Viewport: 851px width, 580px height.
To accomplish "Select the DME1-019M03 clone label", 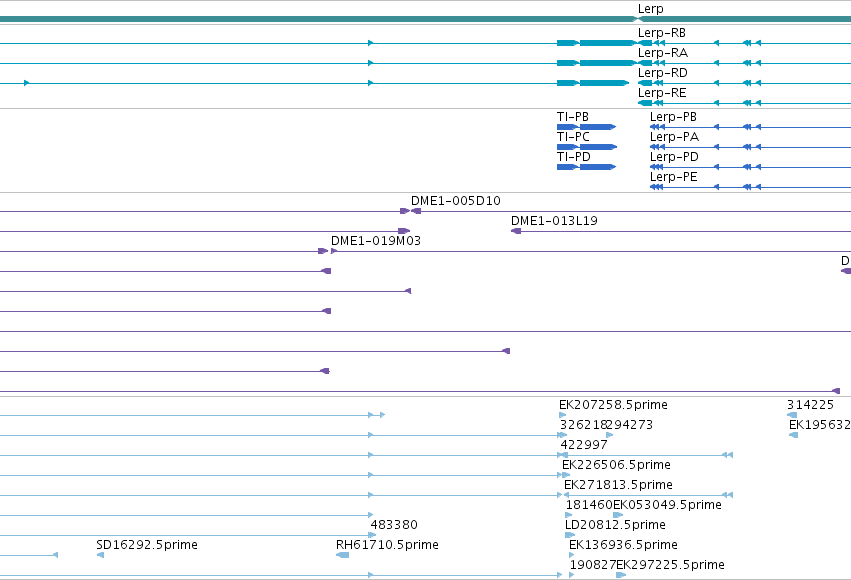I will pyautogui.click(x=376, y=241).
